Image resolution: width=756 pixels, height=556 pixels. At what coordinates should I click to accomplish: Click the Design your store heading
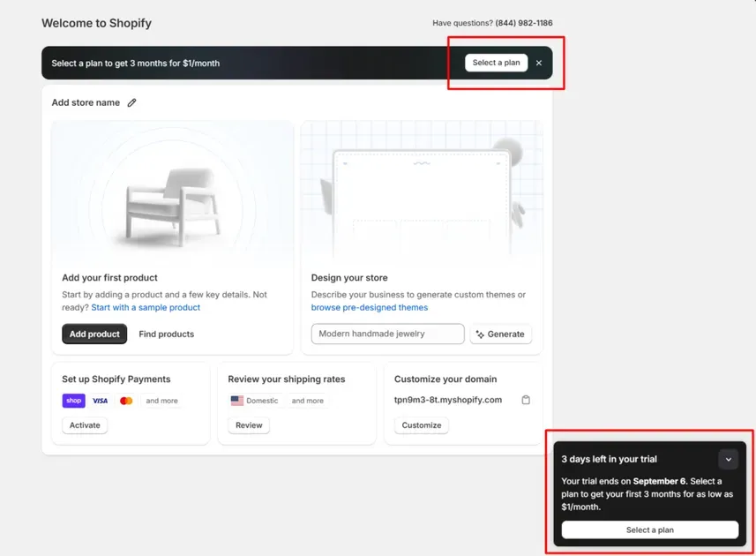coord(349,278)
